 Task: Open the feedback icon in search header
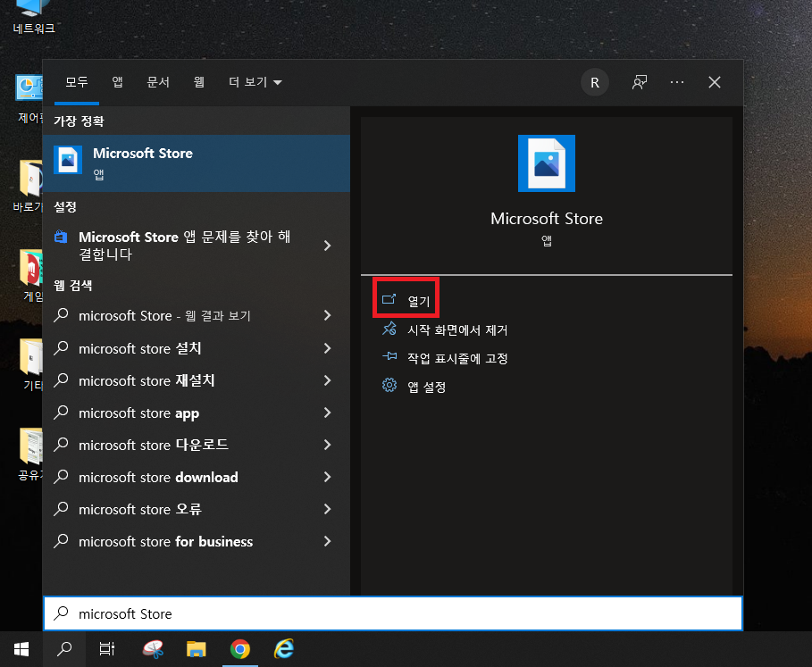point(639,82)
